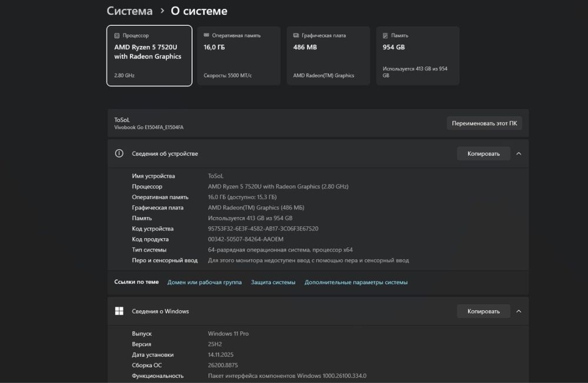
Task: Click the 2.80 GHz text in processor card
Action: click(124, 75)
